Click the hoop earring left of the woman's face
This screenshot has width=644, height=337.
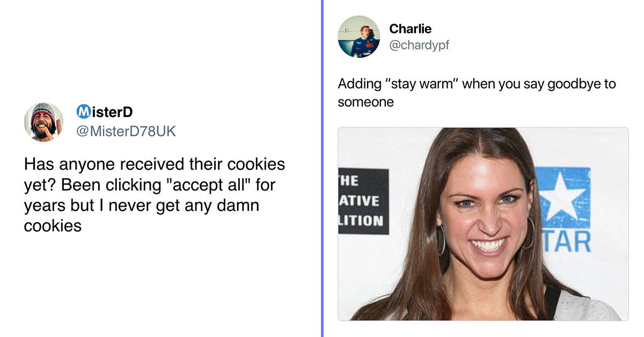click(442, 240)
